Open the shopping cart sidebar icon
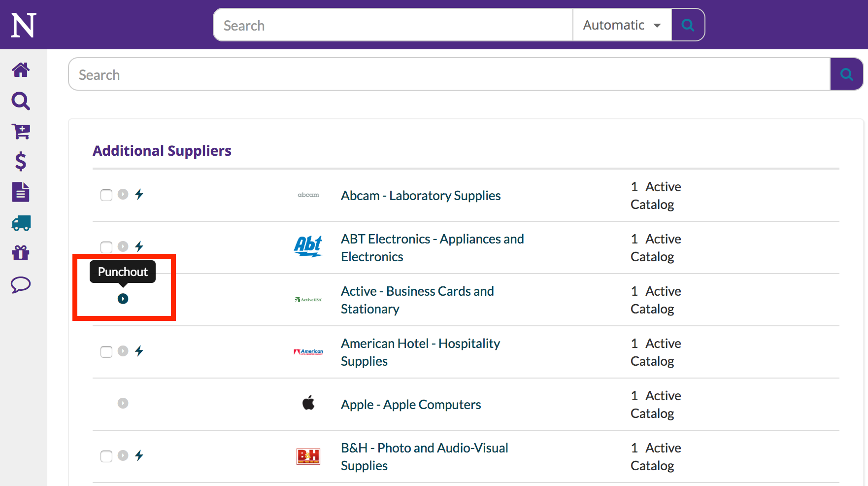The width and height of the screenshot is (868, 486). 21,131
